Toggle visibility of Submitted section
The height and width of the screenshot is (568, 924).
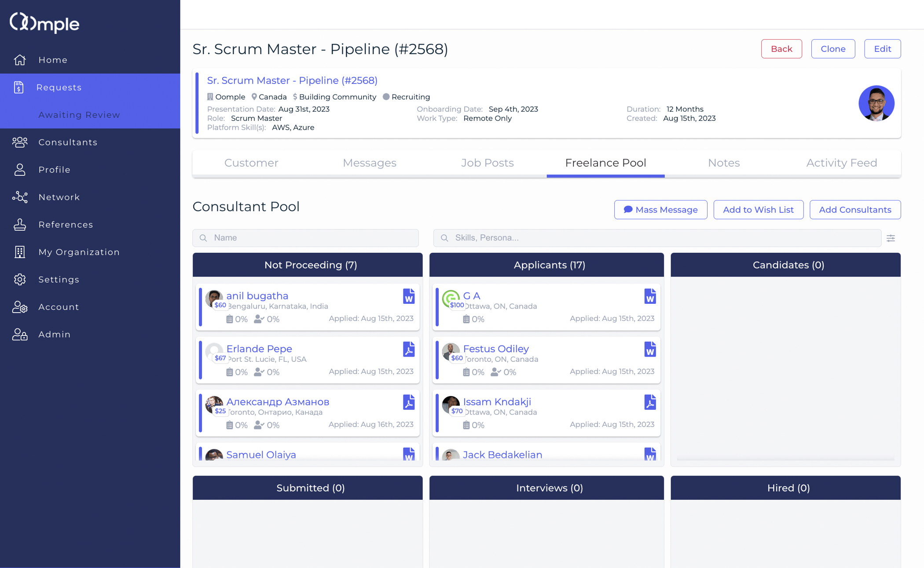coord(308,488)
